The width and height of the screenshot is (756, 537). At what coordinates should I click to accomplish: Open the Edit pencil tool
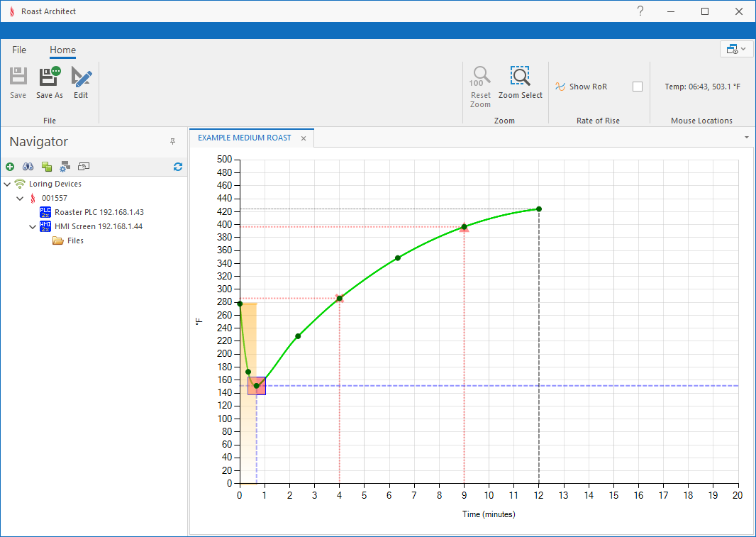click(x=81, y=77)
